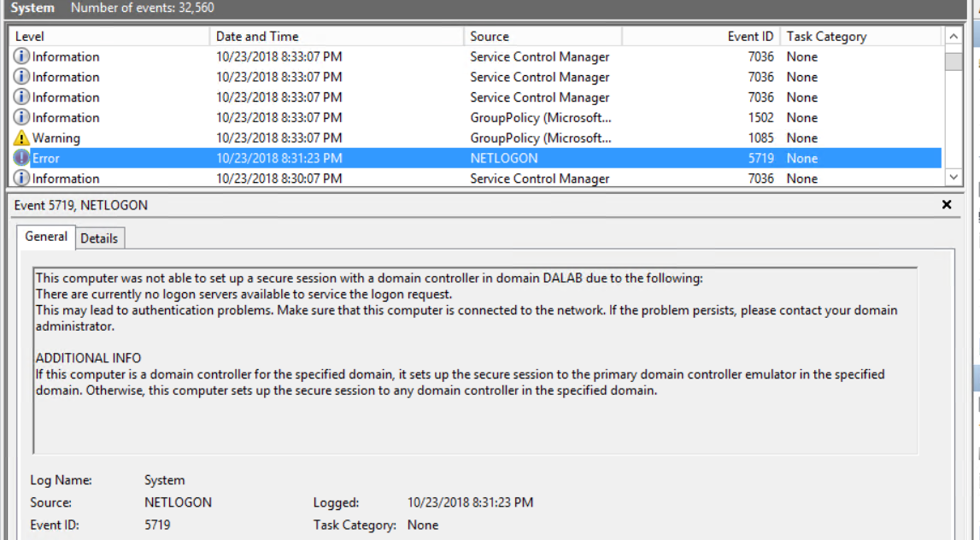Click the 5719 value beside the Event ID label

(x=157, y=525)
